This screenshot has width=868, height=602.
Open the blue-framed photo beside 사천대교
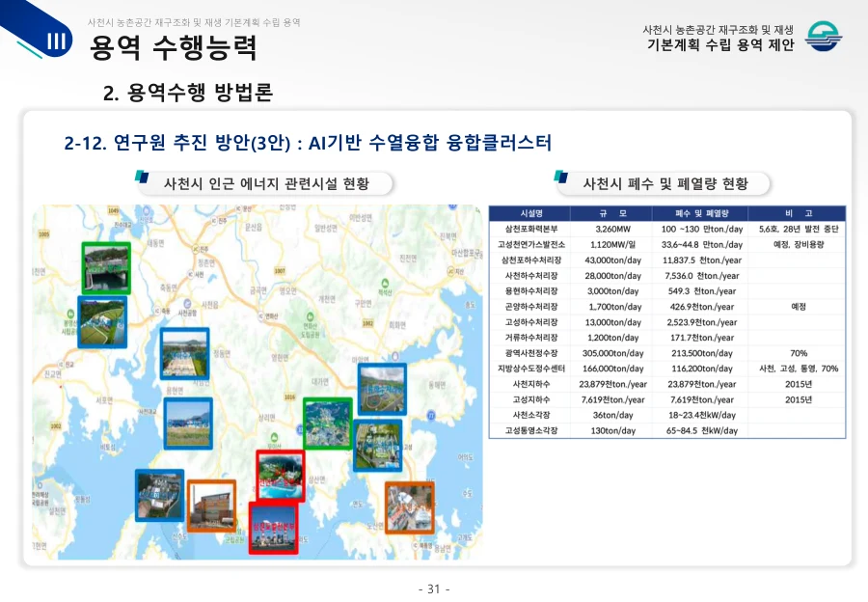(188, 424)
